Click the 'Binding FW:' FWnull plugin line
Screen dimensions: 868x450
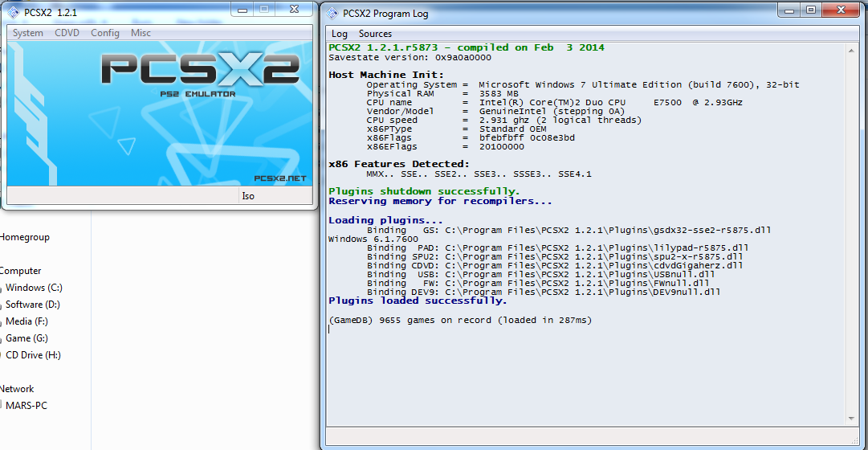[538, 283]
